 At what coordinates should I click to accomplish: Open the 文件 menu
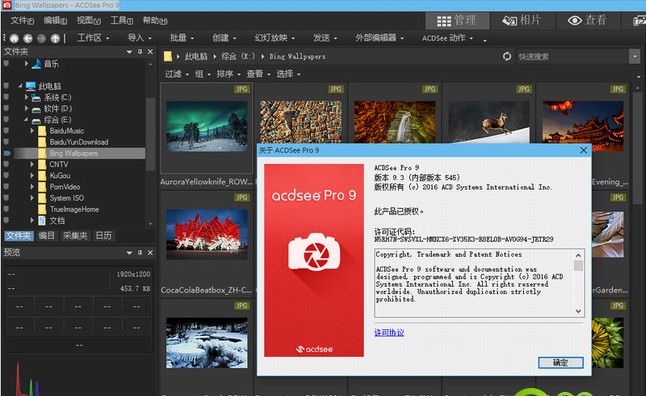point(22,21)
